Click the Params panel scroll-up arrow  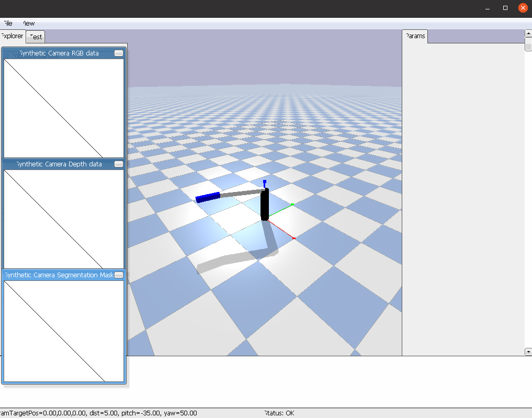(528, 33)
